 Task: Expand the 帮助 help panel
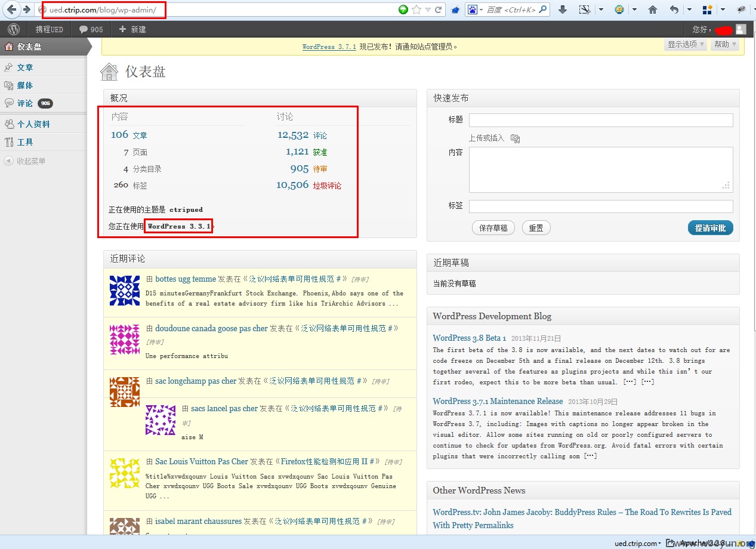point(725,44)
